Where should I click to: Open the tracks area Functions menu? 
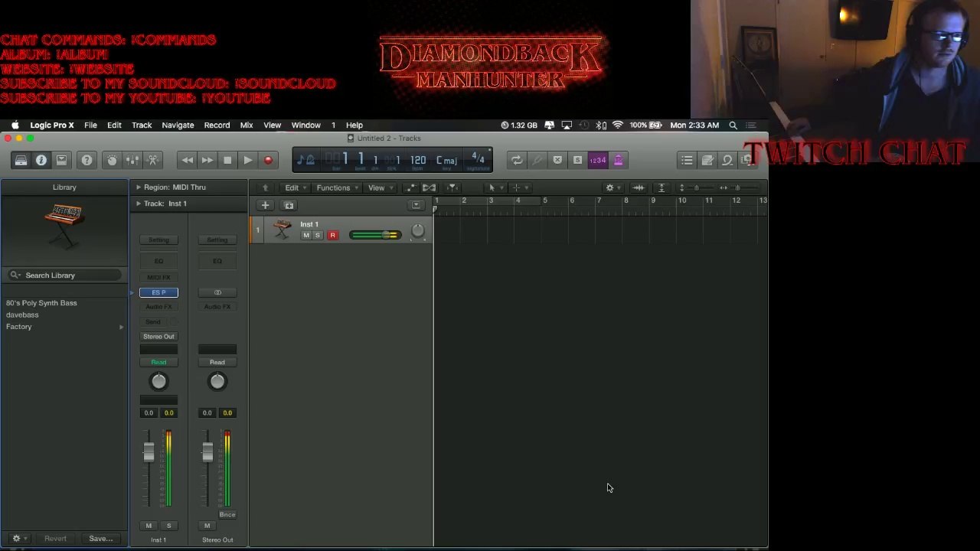point(336,187)
